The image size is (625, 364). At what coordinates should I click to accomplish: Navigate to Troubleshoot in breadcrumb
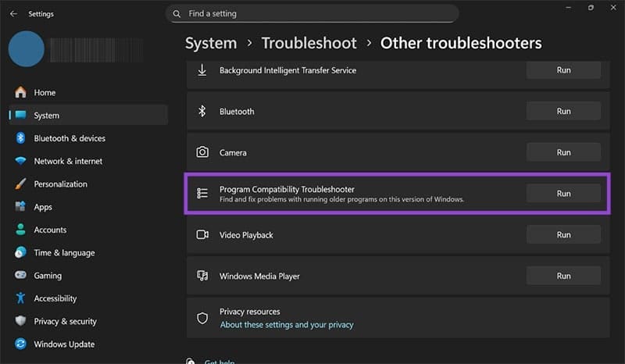(x=309, y=43)
